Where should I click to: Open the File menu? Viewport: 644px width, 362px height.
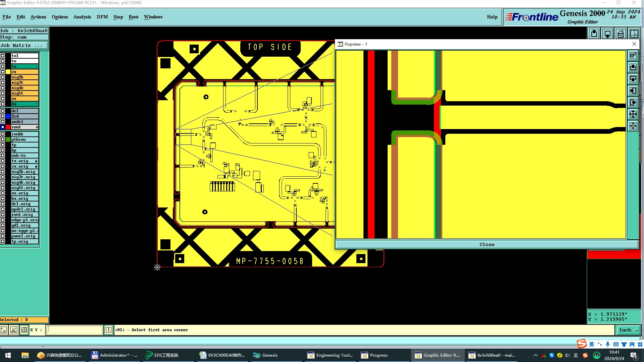coord(7,17)
